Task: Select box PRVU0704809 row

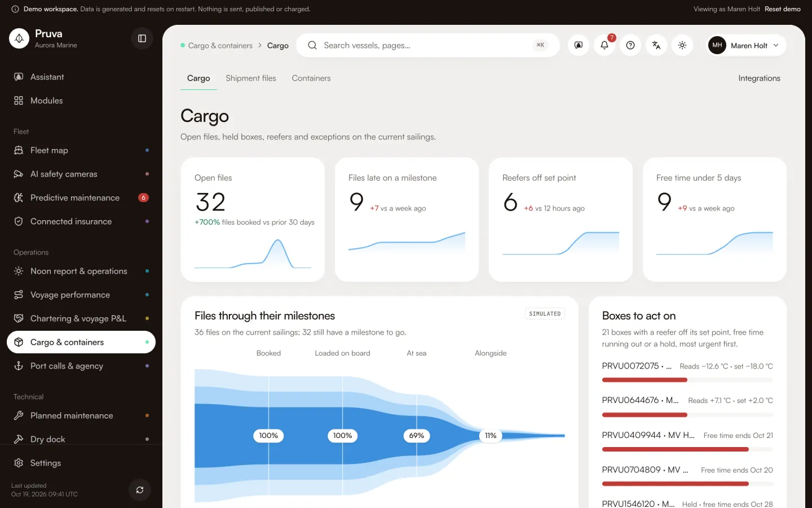Action: point(687,476)
